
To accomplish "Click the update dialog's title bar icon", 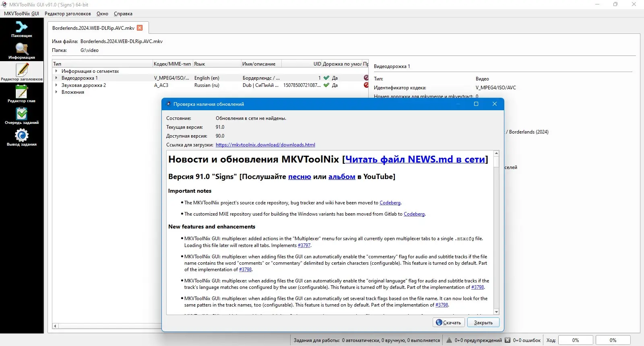I will (x=169, y=104).
